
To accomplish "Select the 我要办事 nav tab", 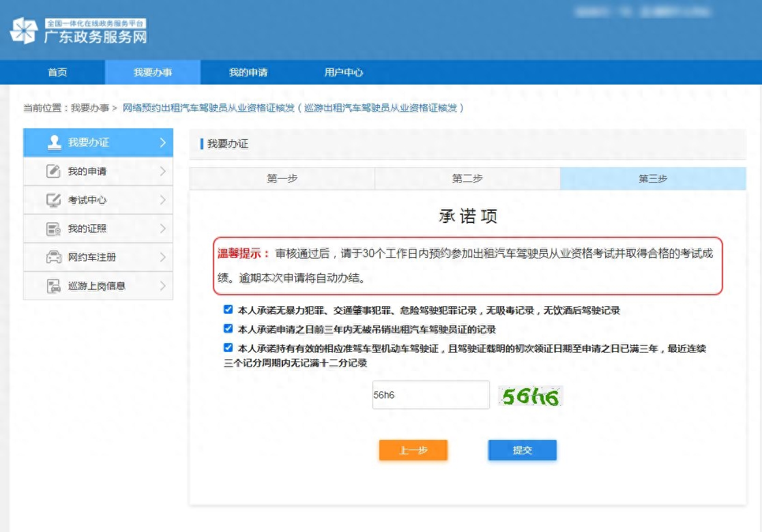I will click(x=153, y=72).
